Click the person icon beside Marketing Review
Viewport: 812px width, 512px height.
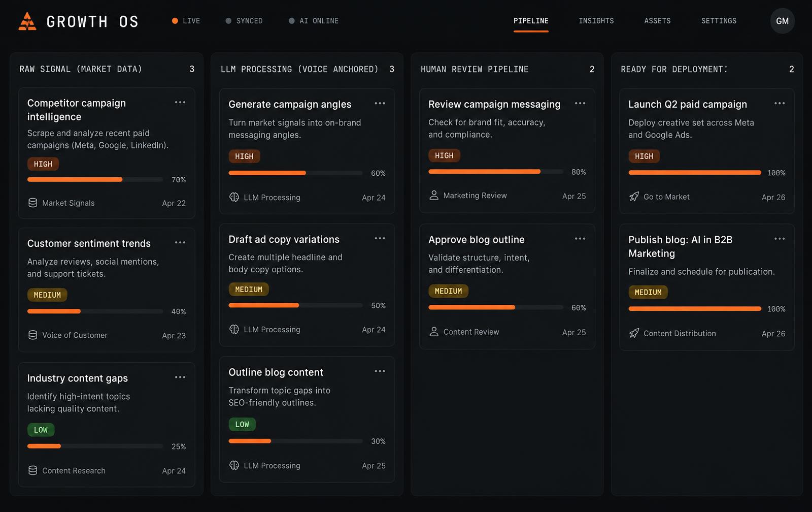pyautogui.click(x=434, y=195)
